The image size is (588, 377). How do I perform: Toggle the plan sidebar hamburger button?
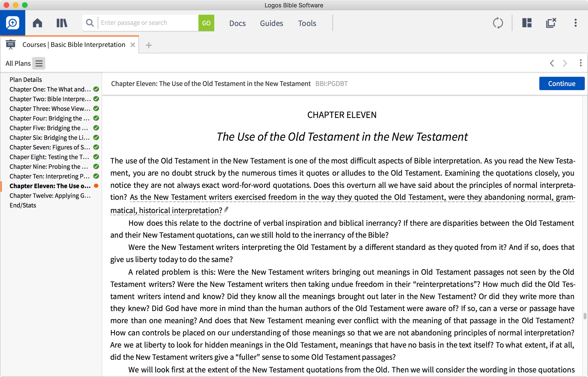[39, 63]
